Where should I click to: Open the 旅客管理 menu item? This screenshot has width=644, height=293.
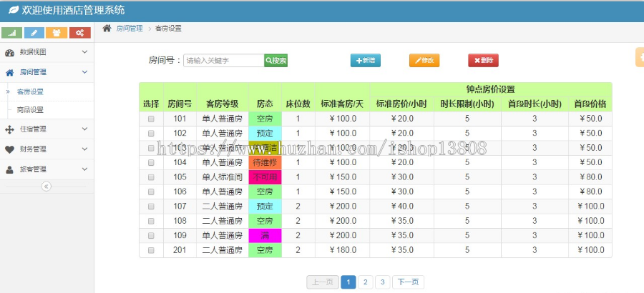(x=47, y=169)
